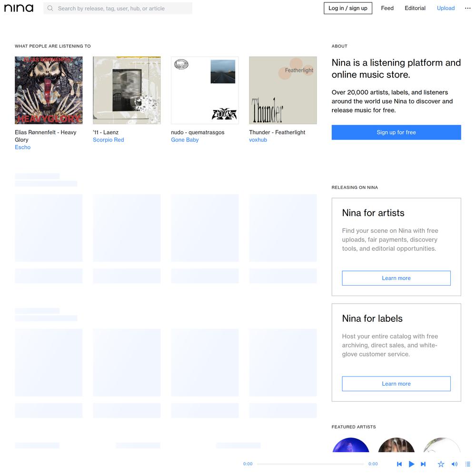The image size is (476, 476).
Task: Focus the search by release field
Action: pos(118,8)
